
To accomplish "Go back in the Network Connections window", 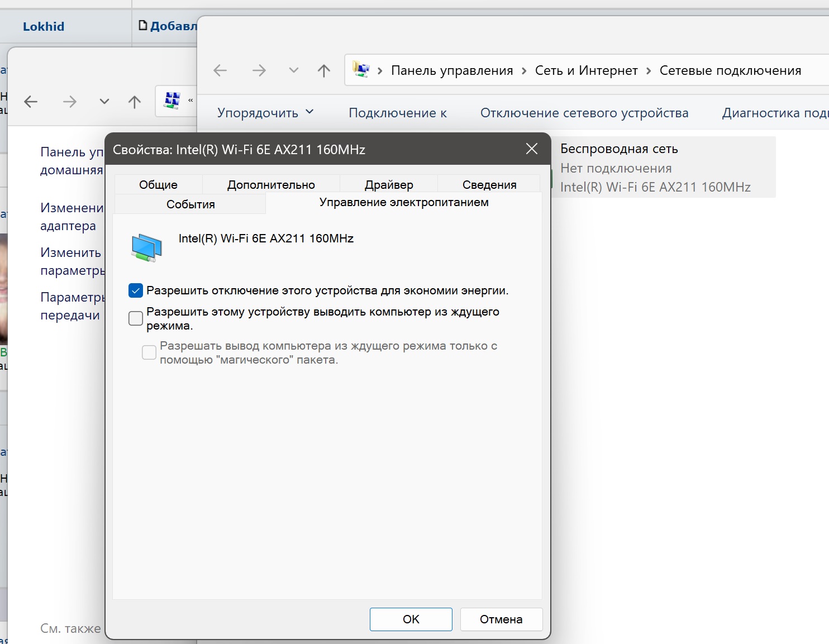I will [x=220, y=70].
